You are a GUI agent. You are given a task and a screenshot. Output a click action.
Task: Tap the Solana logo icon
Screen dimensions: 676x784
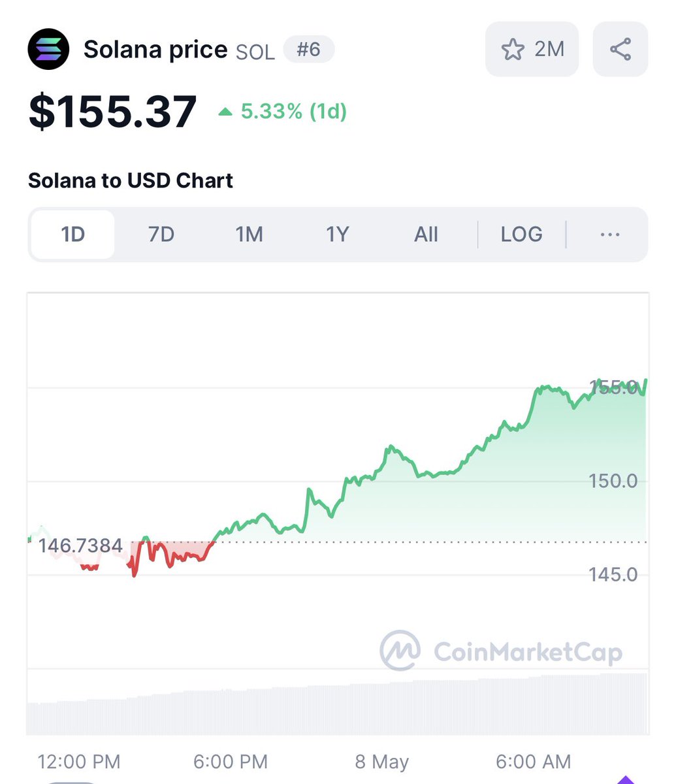click(48, 49)
